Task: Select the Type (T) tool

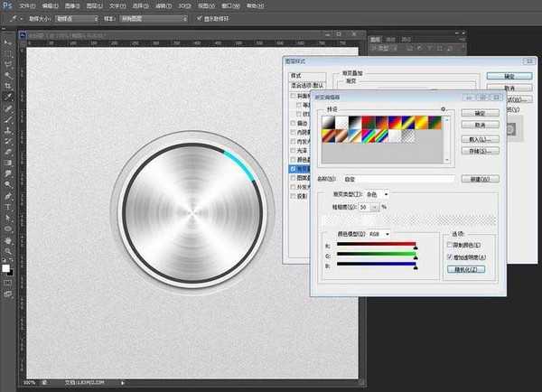Action: point(8,206)
